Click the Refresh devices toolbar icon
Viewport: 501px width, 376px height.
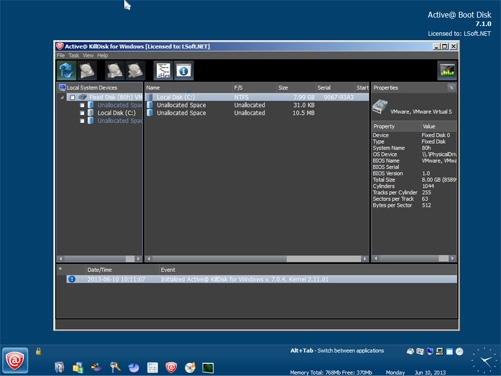(x=67, y=70)
